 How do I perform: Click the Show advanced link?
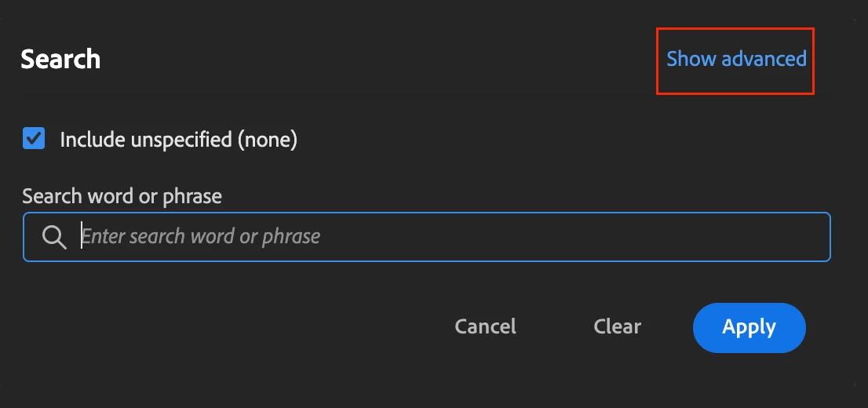pyautogui.click(x=736, y=59)
